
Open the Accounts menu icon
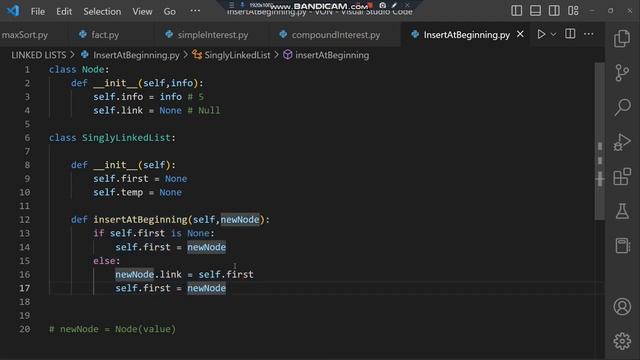click(x=622, y=307)
